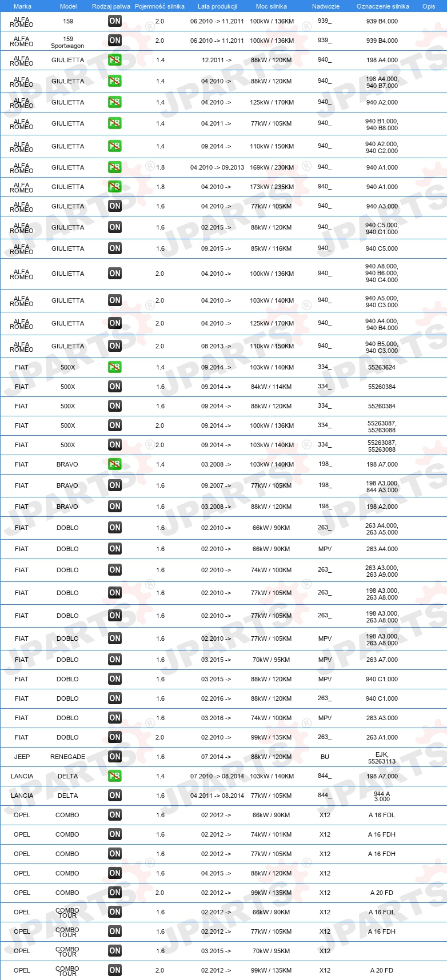Click ON icon in Bravo 198 A2.000 row
Image resolution: width=447 pixels, height=980 pixels.
click(x=115, y=507)
